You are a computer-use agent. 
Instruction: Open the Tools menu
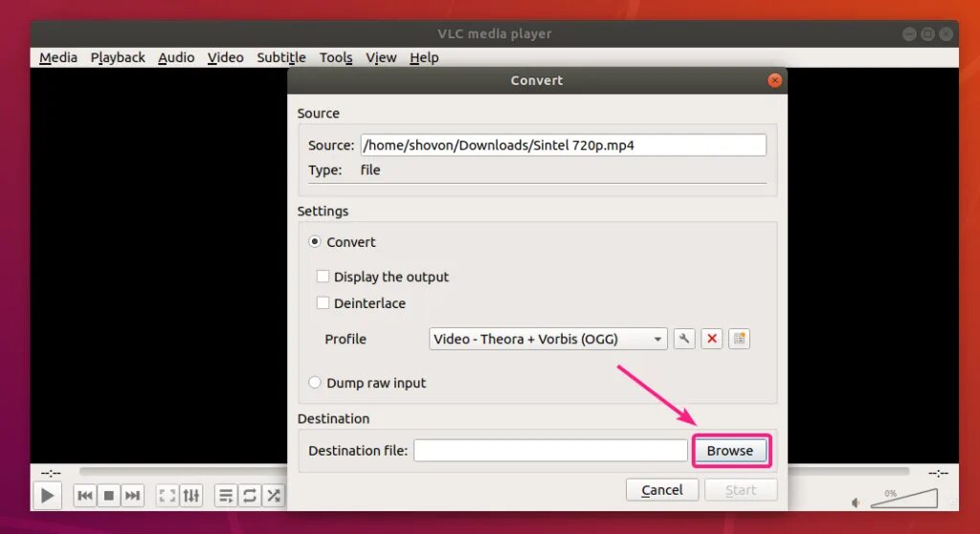336,57
